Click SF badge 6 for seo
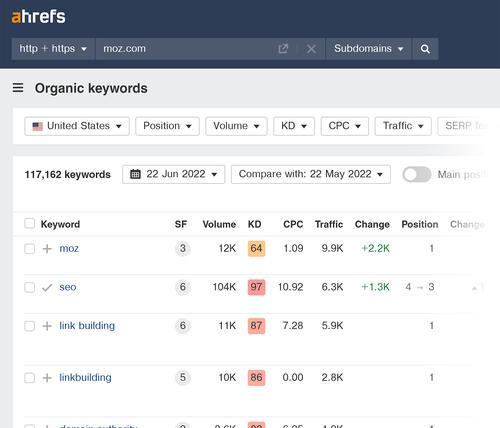Viewport: 500px width, 428px height. [x=183, y=287]
